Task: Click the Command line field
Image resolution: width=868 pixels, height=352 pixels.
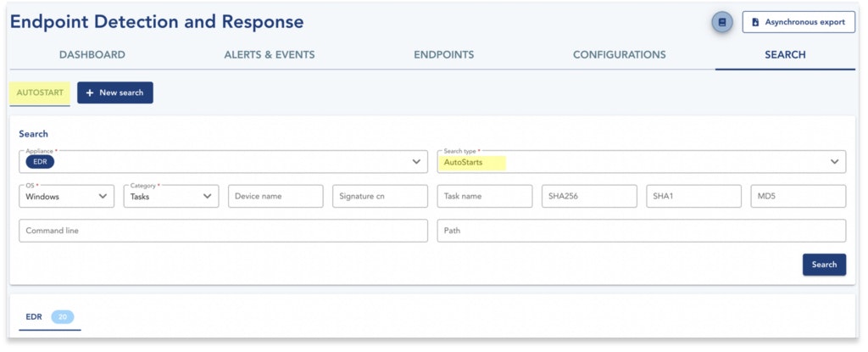Action: pyautogui.click(x=223, y=231)
